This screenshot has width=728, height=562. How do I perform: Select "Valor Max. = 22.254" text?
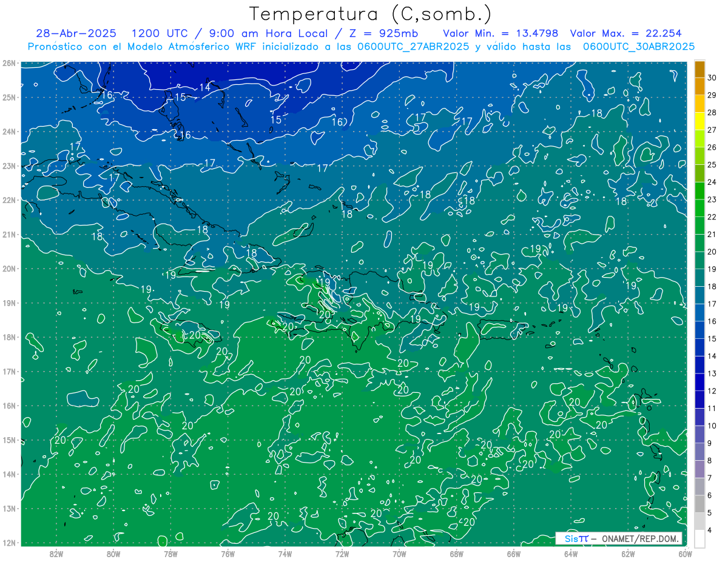tap(626, 33)
